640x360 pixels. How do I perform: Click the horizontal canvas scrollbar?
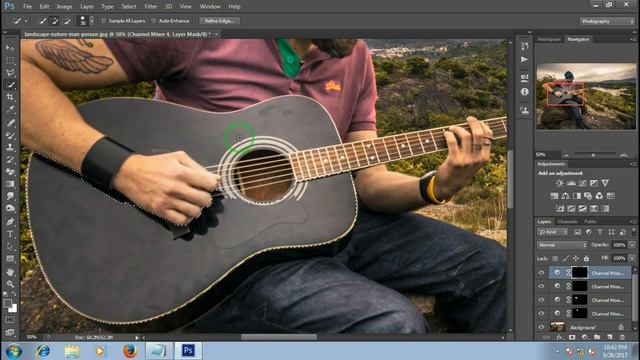[279, 337]
